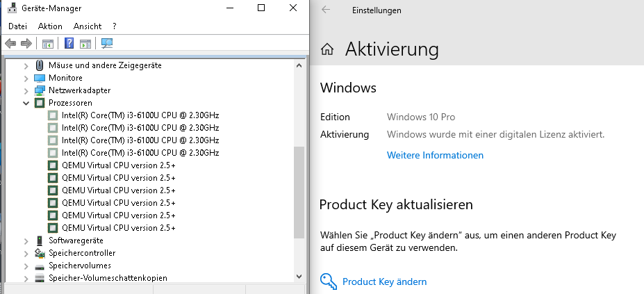
Task: Click the scan for hardware changes monitor icon
Action: click(x=107, y=43)
